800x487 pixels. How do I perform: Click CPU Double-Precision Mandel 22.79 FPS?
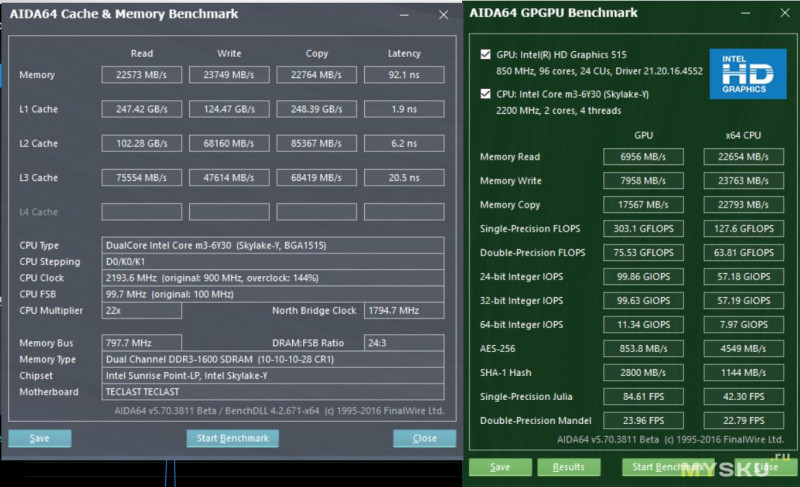click(x=743, y=420)
